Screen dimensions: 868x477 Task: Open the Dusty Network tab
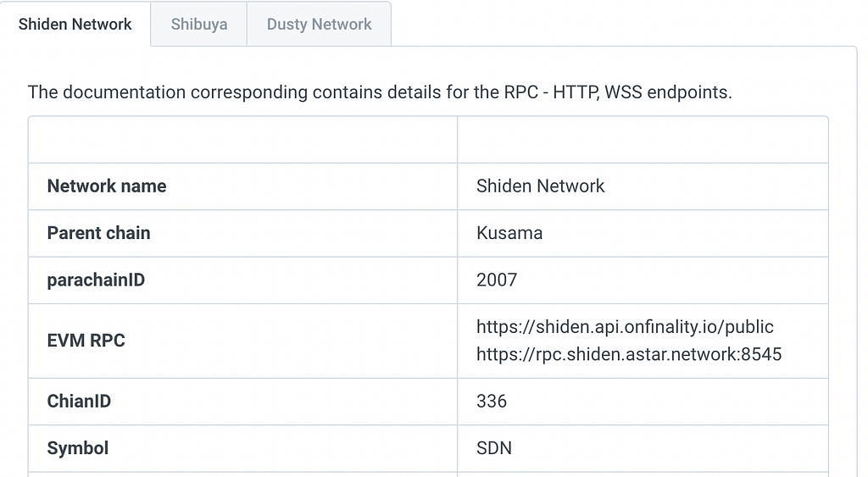coord(320,25)
